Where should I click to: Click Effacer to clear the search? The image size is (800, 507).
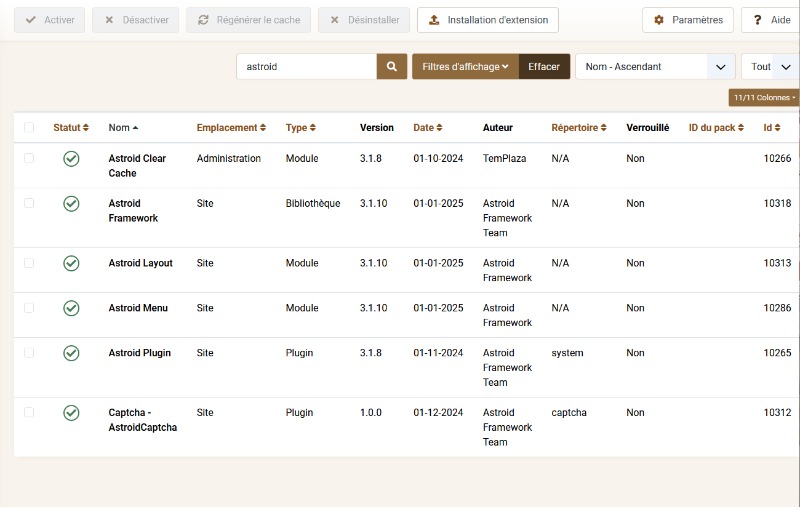[544, 67]
